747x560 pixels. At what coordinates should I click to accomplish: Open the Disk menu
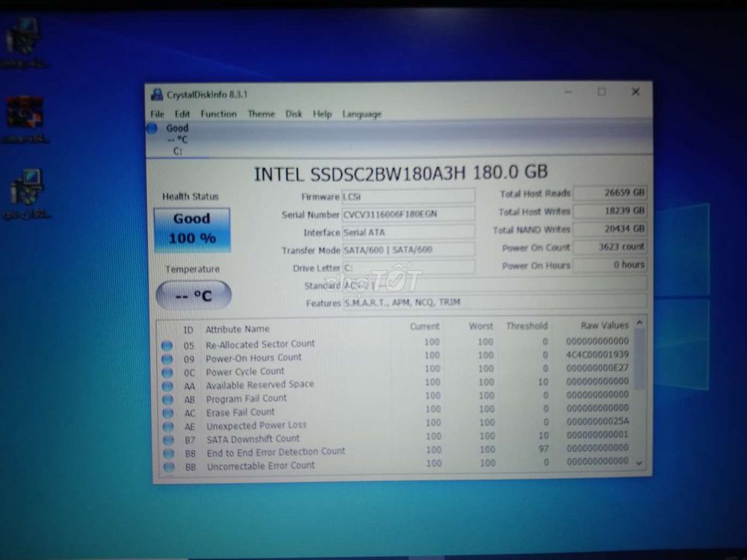click(x=294, y=114)
